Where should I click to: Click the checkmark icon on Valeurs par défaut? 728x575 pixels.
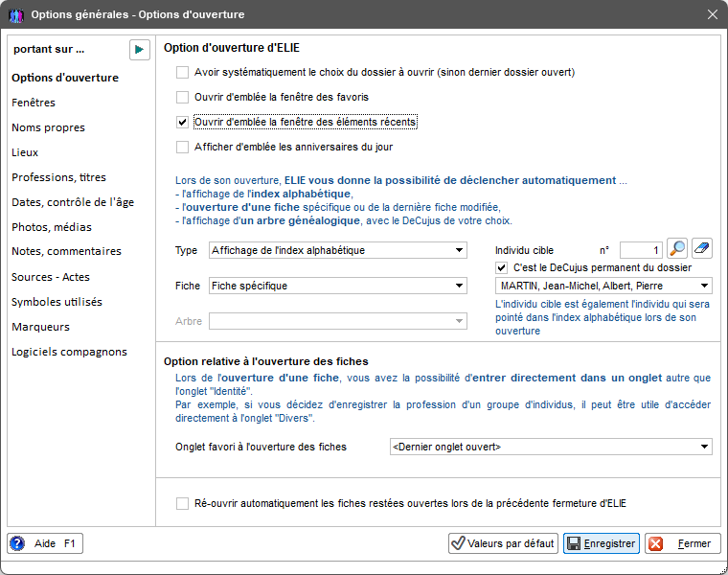pyautogui.click(x=458, y=543)
